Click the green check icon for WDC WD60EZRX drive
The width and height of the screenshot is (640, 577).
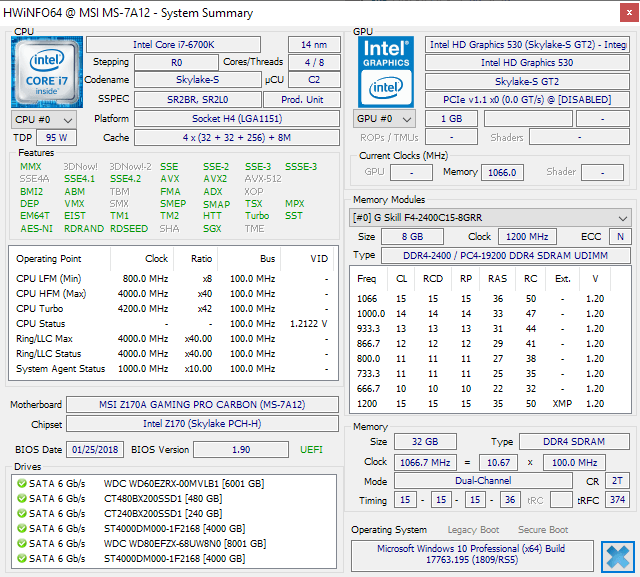click(x=22, y=484)
